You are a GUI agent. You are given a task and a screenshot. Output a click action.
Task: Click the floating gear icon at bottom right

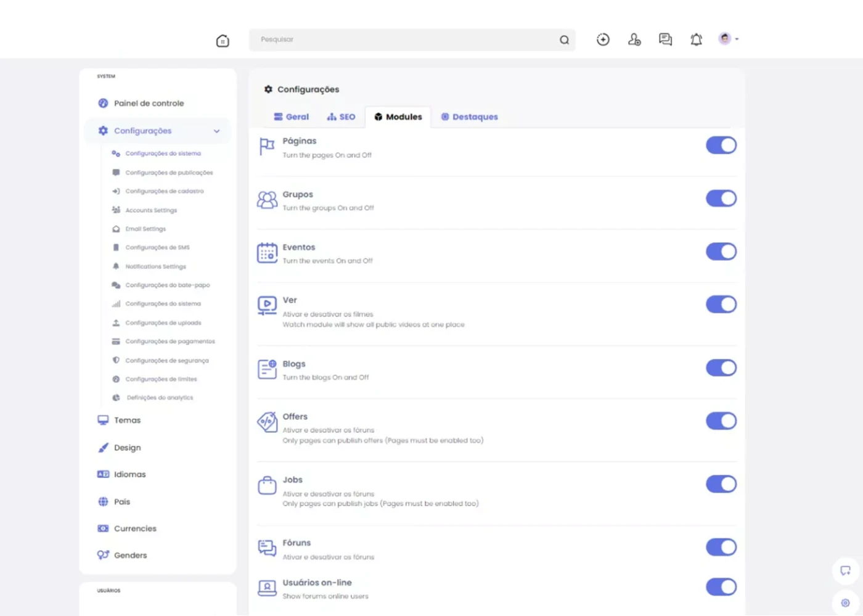tap(845, 602)
